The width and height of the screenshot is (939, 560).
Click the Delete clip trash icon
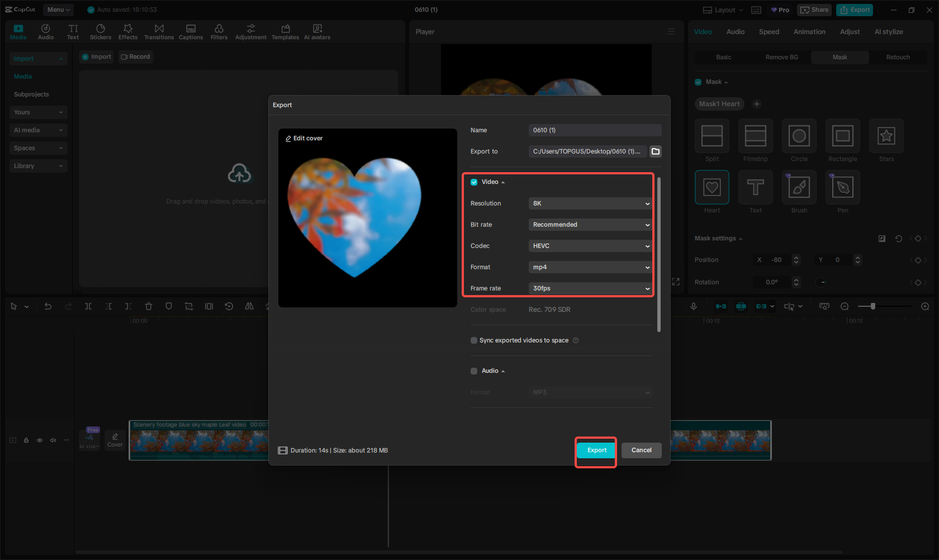(148, 306)
